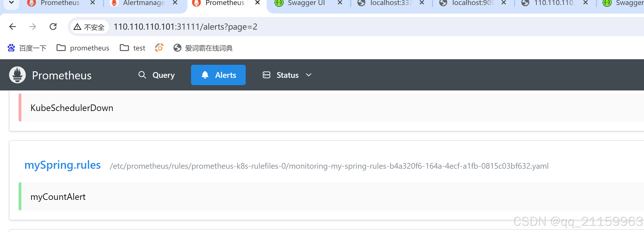
Task: Click the Alerts navigation button
Action: pyautogui.click(x=218, y=75)
